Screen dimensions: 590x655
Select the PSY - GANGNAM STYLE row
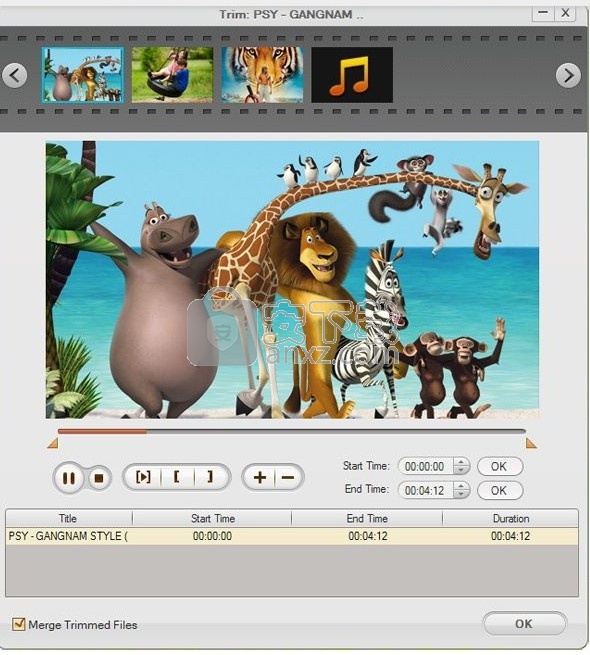pyautogui.click(x=292, y=536)
